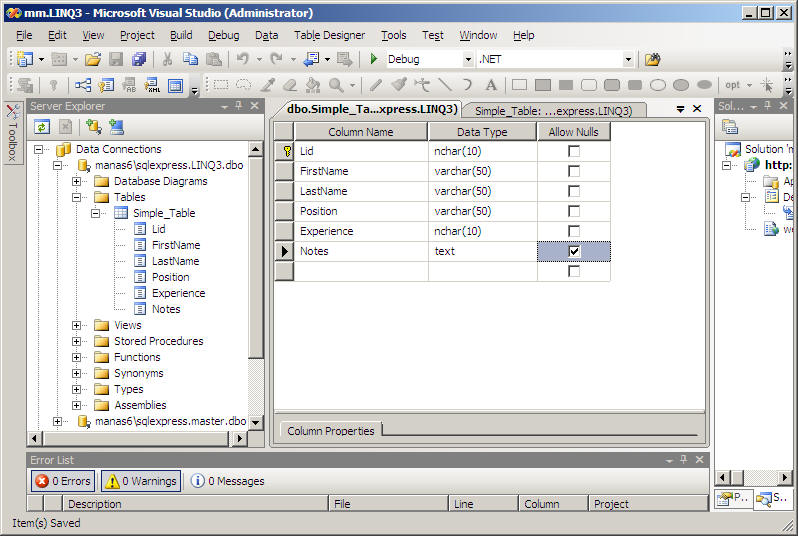This screenshot has height=536, width=798.
Task: Switch to the Simple_Table: ...express.LINQ3) tab
Action: (554, 110)
